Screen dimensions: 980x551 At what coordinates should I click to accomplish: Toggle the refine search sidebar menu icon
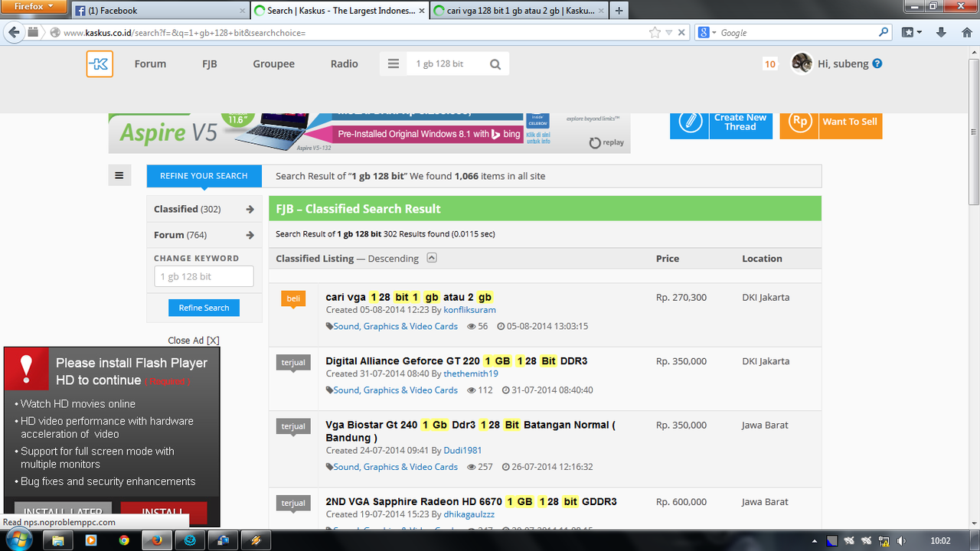click(x=119, y=176)
